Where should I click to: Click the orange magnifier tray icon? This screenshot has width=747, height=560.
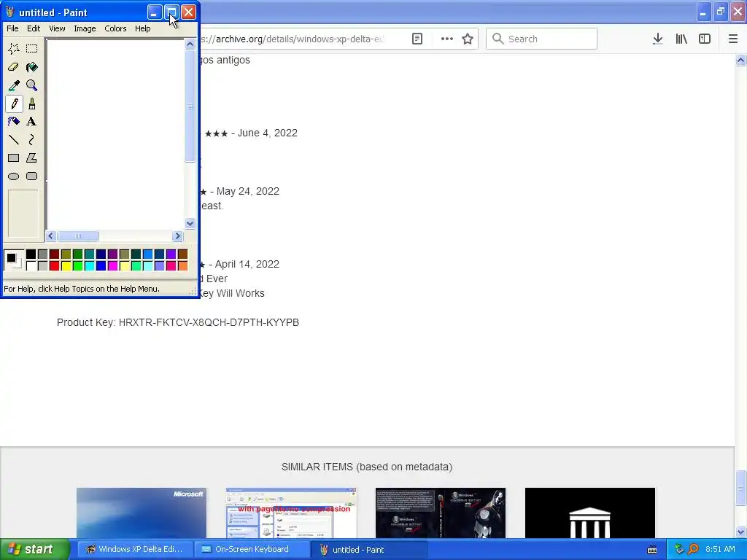pos(694,550)
